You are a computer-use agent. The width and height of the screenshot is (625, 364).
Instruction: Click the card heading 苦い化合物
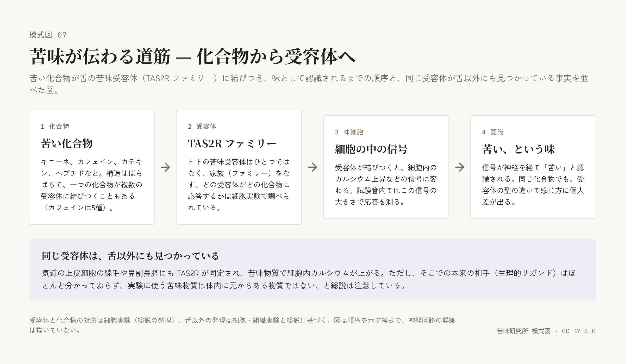[x=67, y=143]
